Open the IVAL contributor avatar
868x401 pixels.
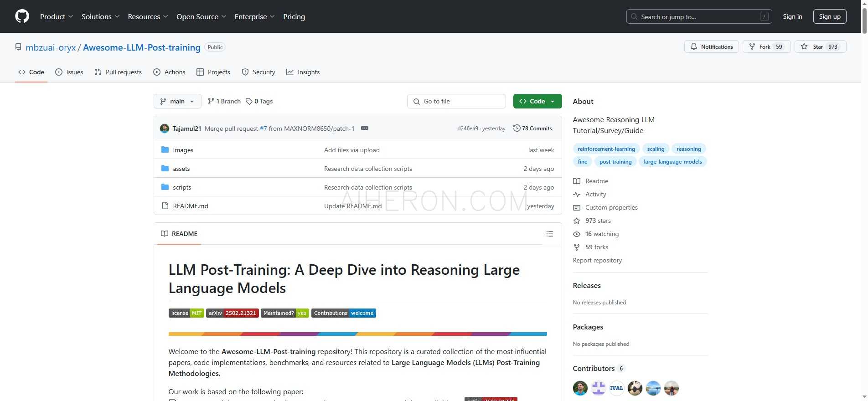tap(617, 388)
